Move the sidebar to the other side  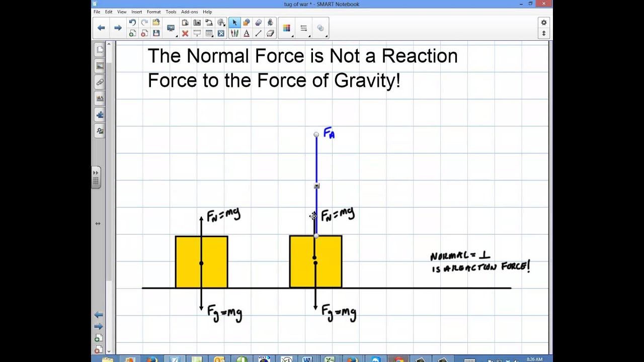pos(98,223)
